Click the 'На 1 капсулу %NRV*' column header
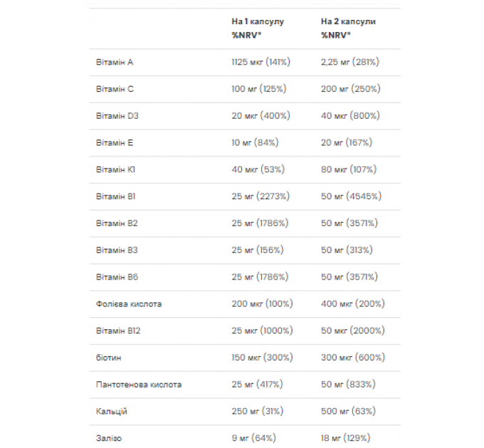484x448 pixels. [258, 28]
